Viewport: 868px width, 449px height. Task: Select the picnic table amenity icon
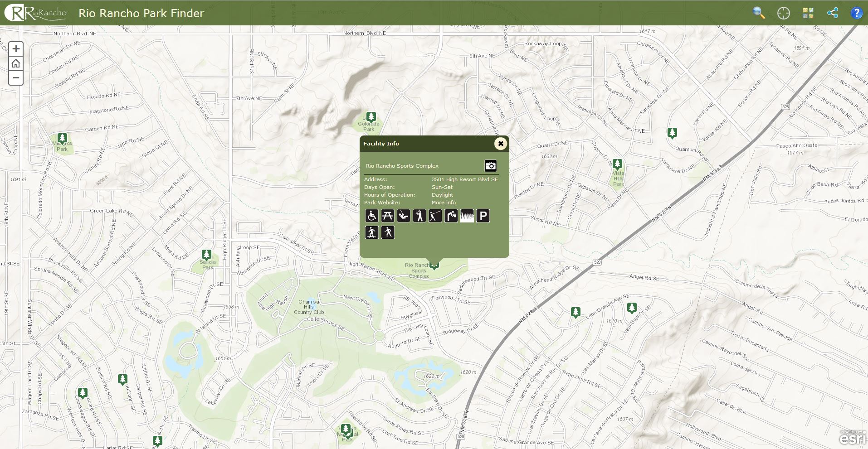click(x=388, y=216)
